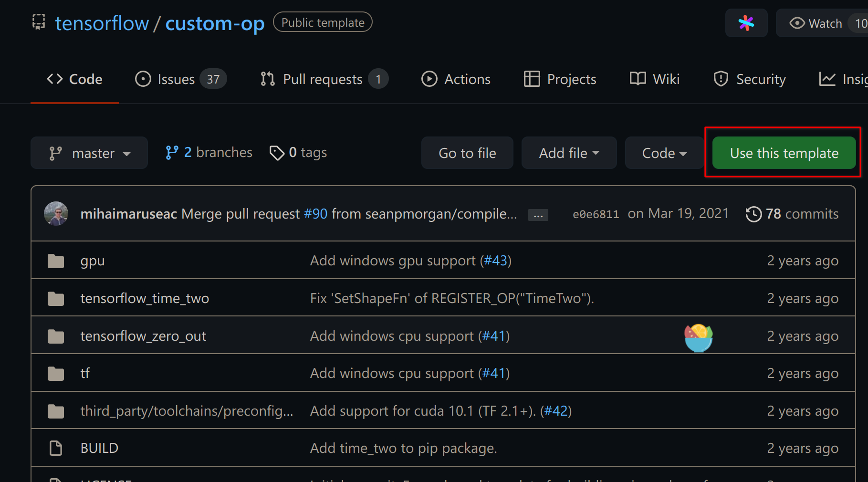The width and height of the screenshot is (868, 482).
Task: Click the third_party folder icon
Action: 56,411
